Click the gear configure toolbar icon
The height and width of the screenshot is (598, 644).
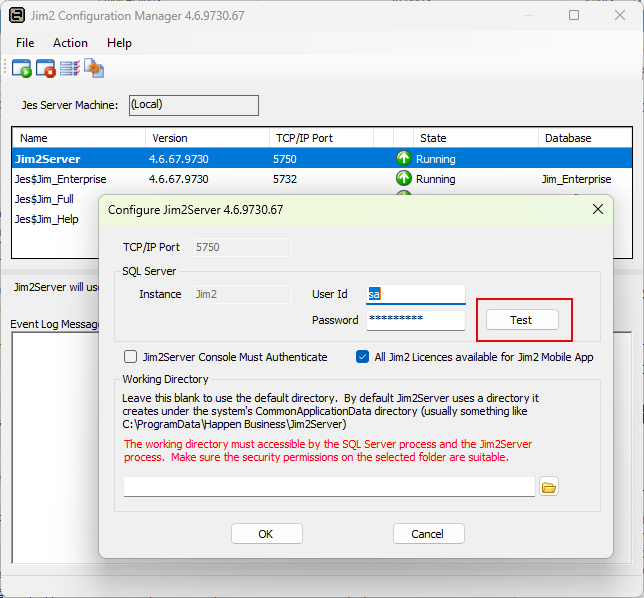94,68
